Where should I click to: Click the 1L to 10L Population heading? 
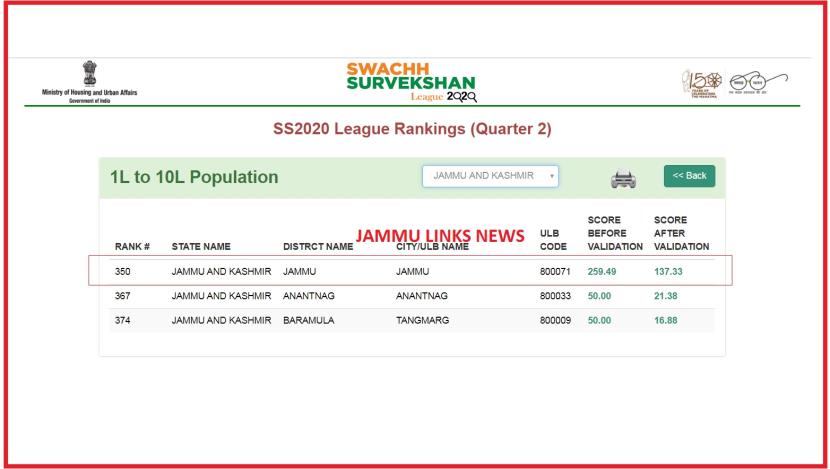click(x=194, y=177)
